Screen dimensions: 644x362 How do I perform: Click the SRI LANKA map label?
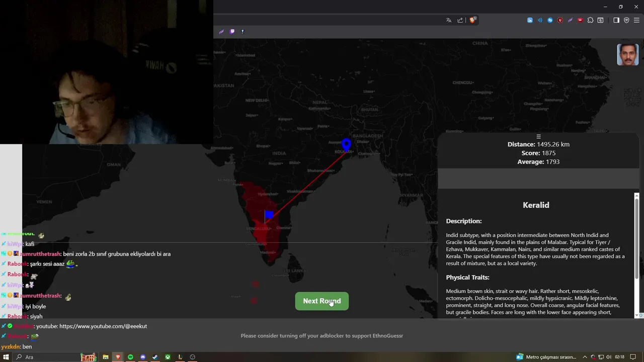click(296, 270)
